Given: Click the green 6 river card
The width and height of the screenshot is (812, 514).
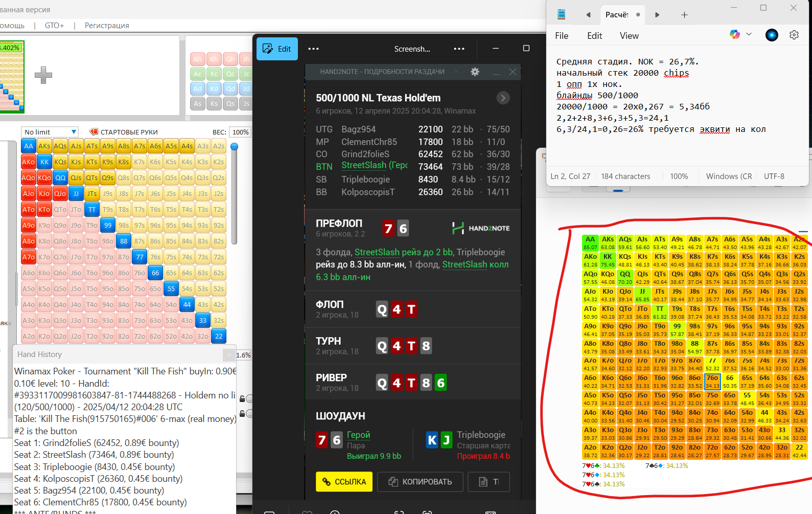Looking at the screenshot, I should click(x=440, y=383).
